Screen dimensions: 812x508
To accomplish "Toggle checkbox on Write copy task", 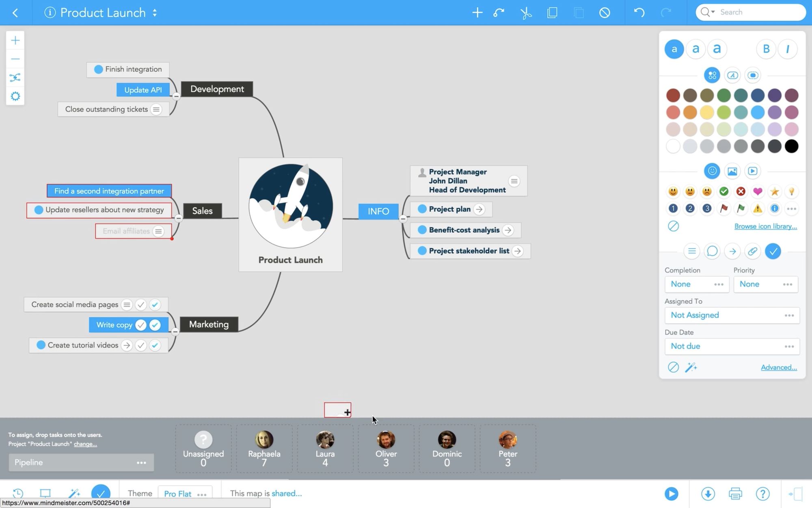I will point(140,324).
